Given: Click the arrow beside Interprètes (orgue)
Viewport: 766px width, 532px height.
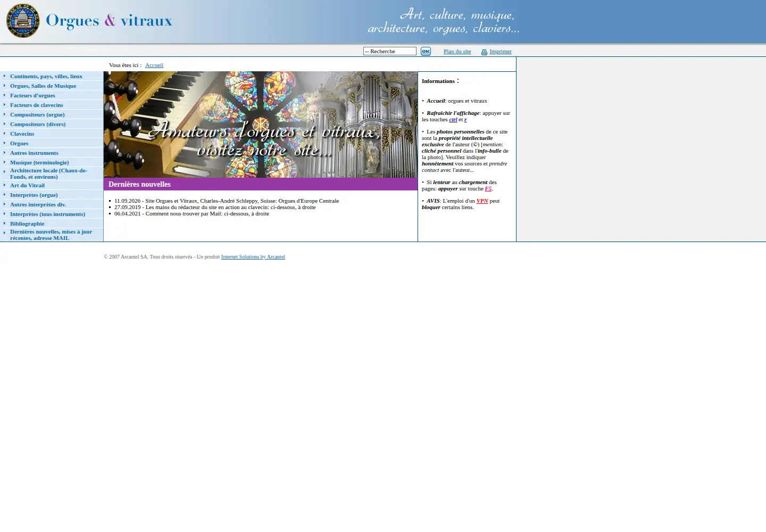Looking at the screenshot, I should click(4, 195).
